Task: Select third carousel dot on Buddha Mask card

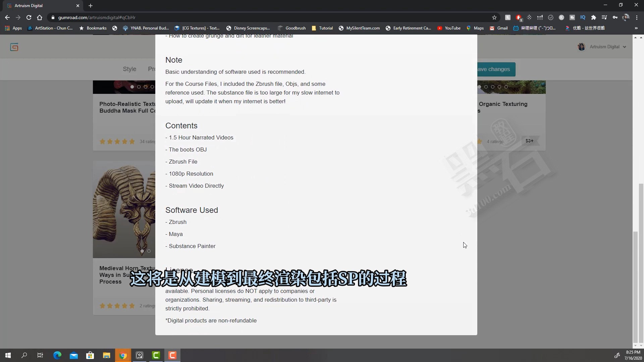Action: tap(146, 87)
